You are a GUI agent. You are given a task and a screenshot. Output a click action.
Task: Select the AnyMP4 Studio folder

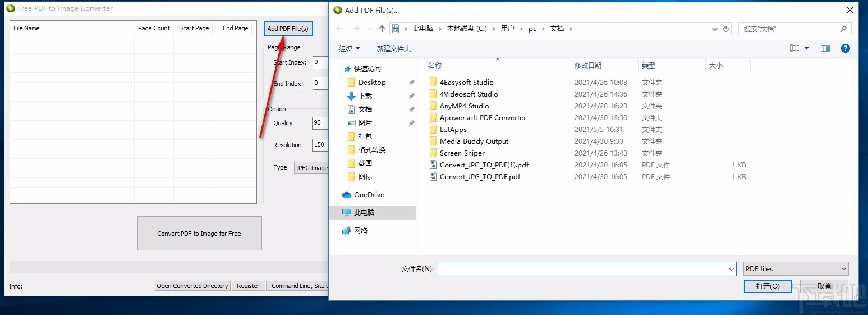click(465, 106)
